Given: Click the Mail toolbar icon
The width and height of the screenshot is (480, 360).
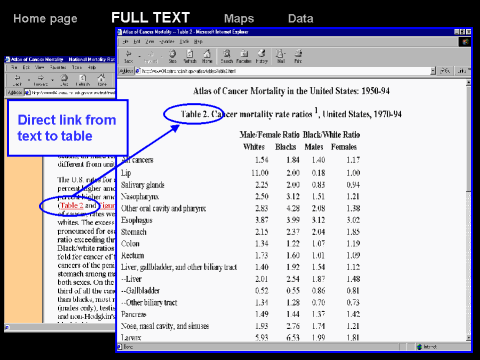Looking at the screenshot, I should [281, 56].
